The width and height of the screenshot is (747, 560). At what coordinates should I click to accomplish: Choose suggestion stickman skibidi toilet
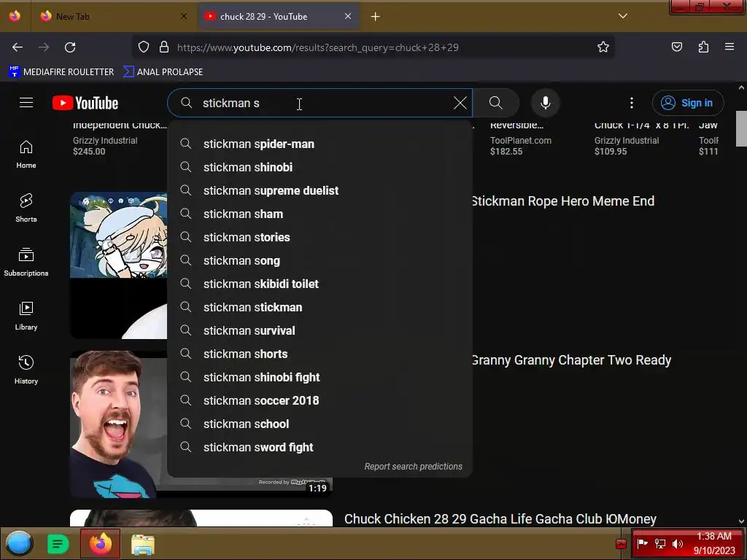coord(320,284)
